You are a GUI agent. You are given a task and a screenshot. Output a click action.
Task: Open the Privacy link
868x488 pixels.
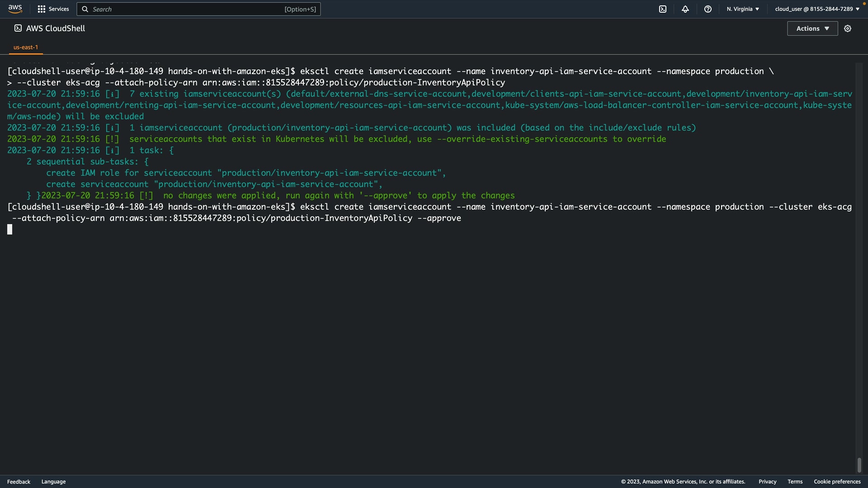click(x=767, y=482)
